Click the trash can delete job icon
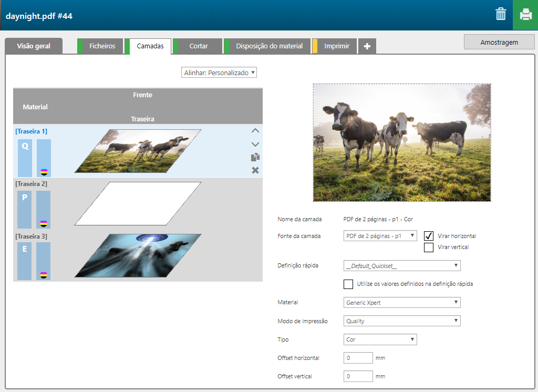Viewport: 538px width, 392px height. click(501, 14)
